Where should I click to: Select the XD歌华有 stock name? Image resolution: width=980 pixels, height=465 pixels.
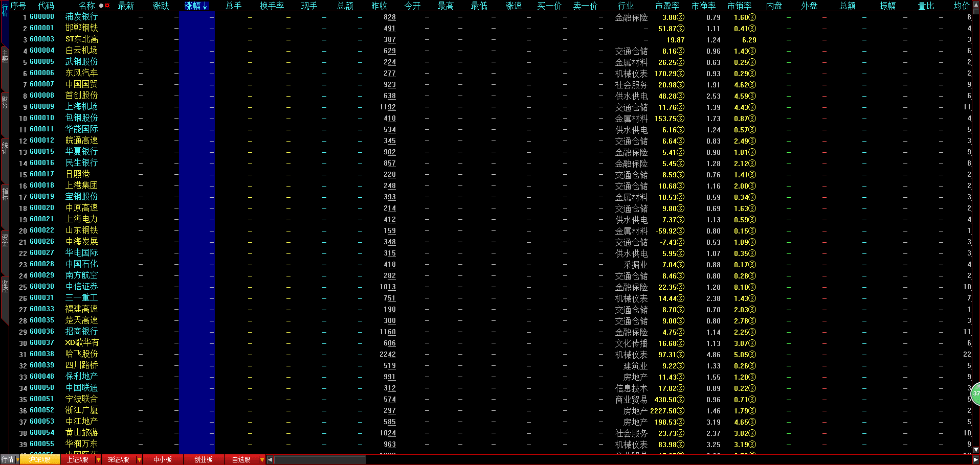pos(82,343)
